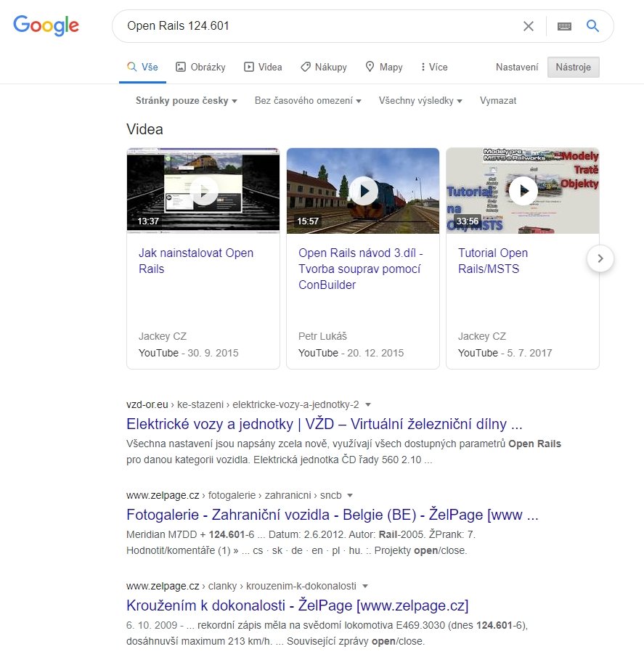Play the Jak nainstalovat Open Rails video
The height and width of the screenshot is (665, 644).
[203, 191]
